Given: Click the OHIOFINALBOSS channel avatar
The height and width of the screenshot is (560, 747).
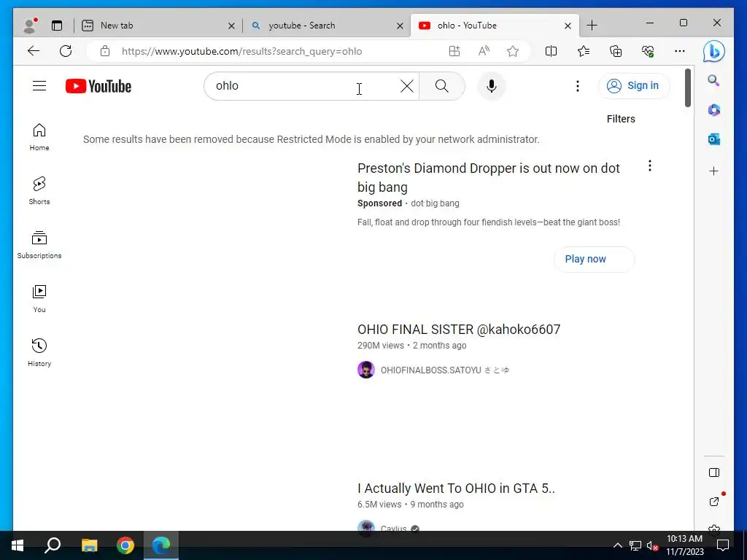Looking at the screenshot, I should tap(366, 370).
